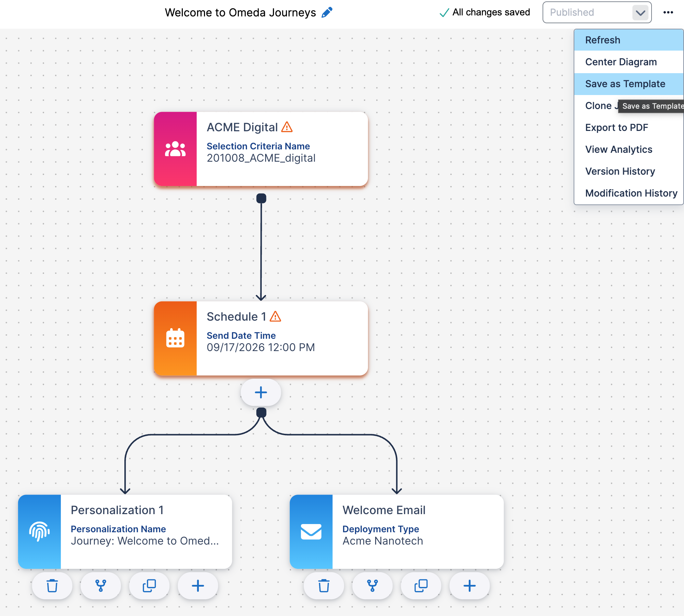This screenshot has width=684, height=616.
Task: Click the Welcome to Omeda Journeys title
Action: coord(241,13)
